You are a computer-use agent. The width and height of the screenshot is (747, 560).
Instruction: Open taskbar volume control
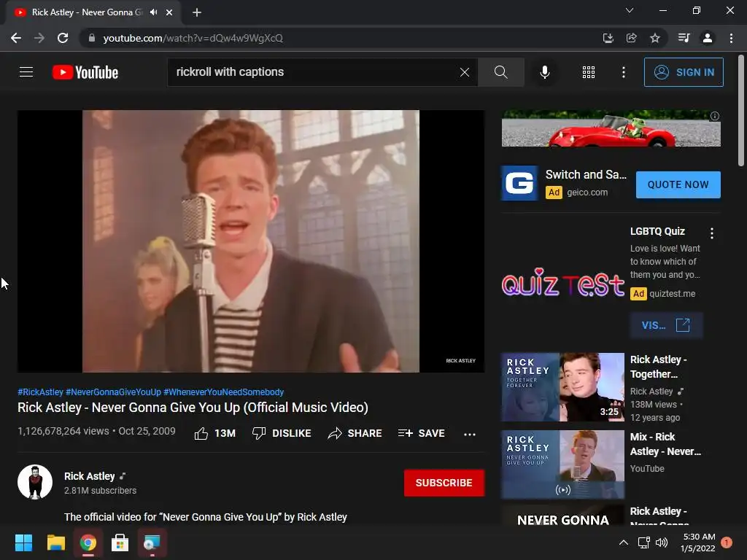pyautogui.click(x=662, y=542)
